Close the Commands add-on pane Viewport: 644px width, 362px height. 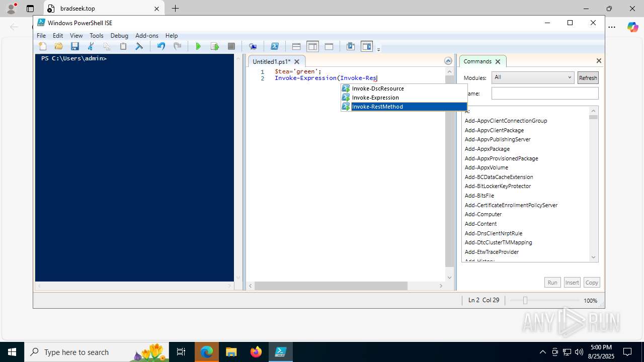599,61
